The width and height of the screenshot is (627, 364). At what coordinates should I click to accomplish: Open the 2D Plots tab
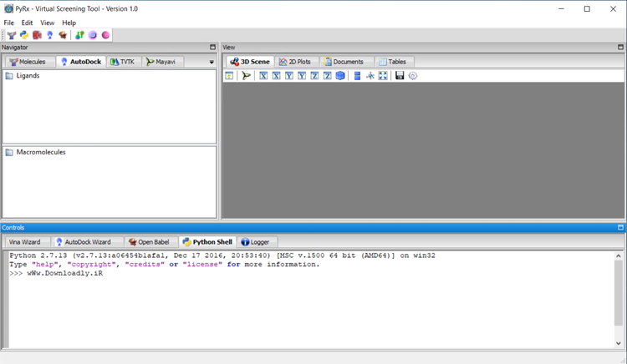click(x=294, y=62)
